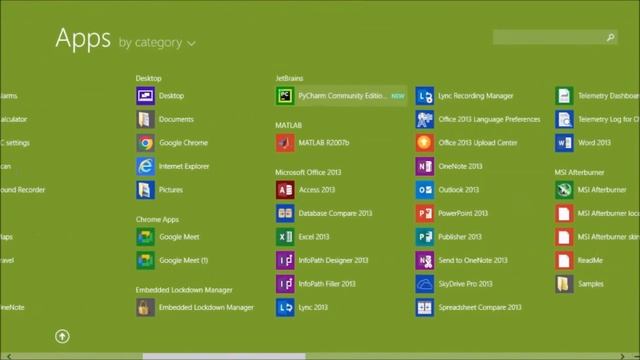The height and width of the screenshot is (360, 640).
Task: Open InfoPath Designer 2013 icon
Action: [x=285, y=260]
